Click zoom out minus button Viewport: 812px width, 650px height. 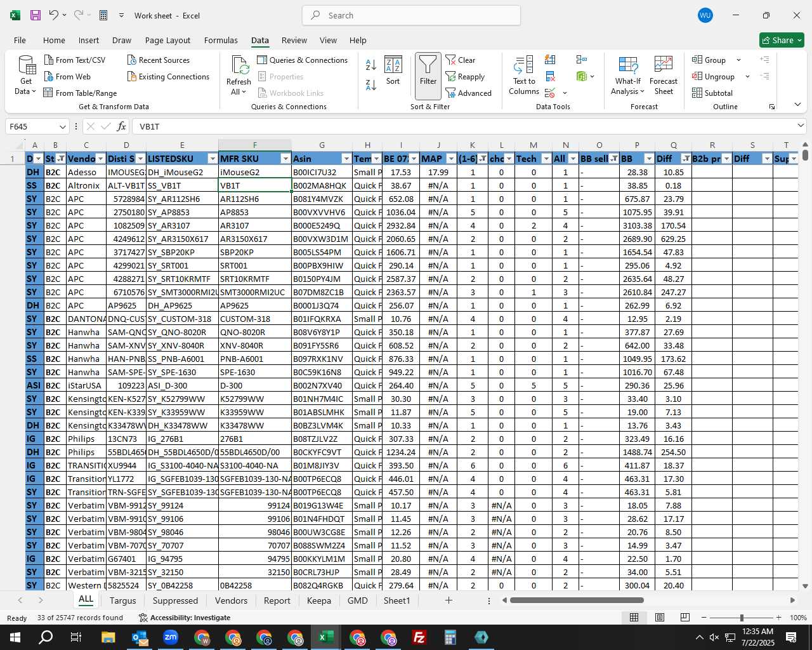point(704,618)
